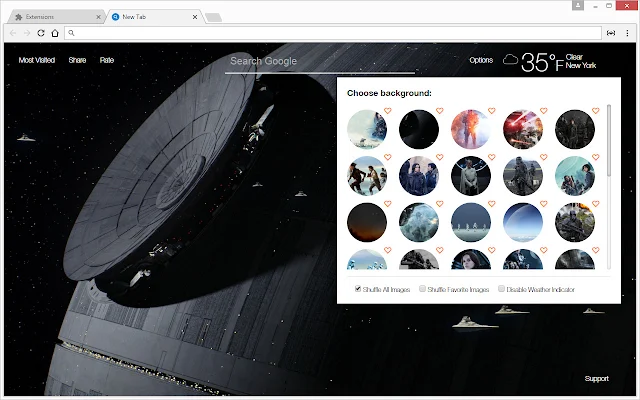
Task: Click heart above second-row fourth thumbnail
Action: 543,157
